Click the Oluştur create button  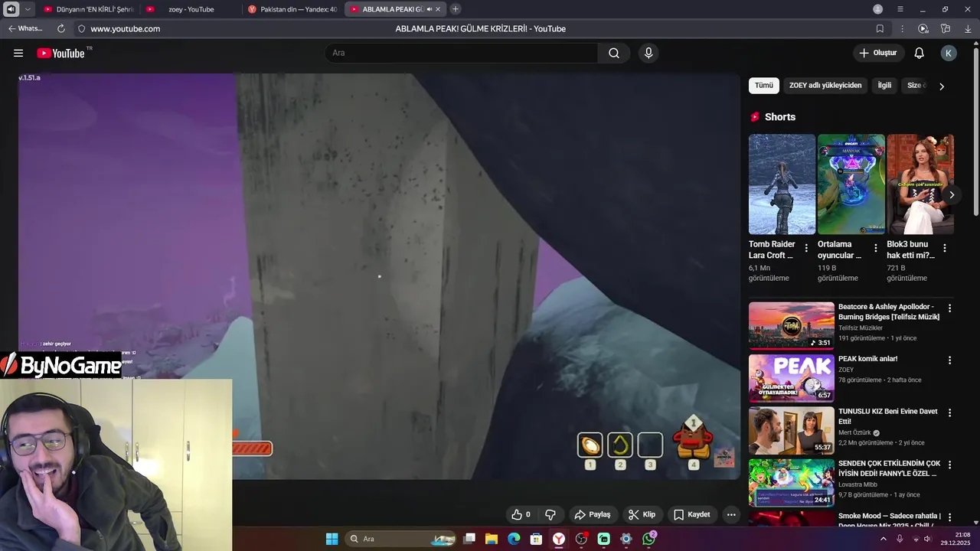[878, 53]
